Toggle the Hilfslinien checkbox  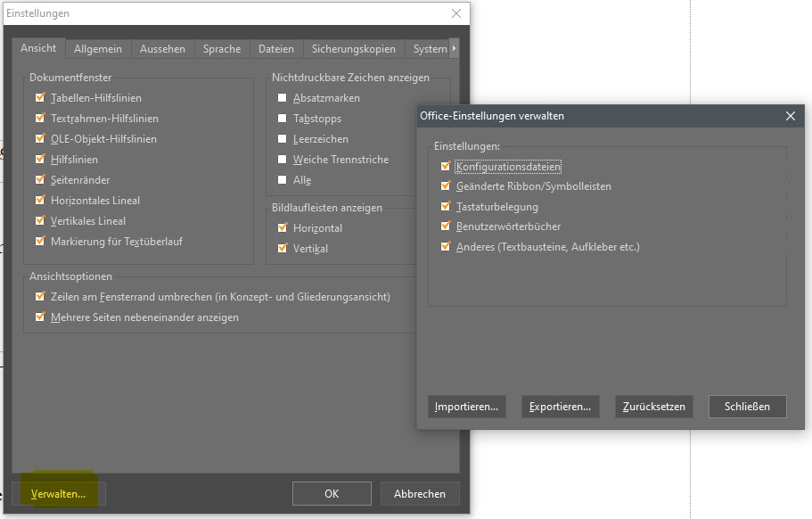click(x=40, y=159)
